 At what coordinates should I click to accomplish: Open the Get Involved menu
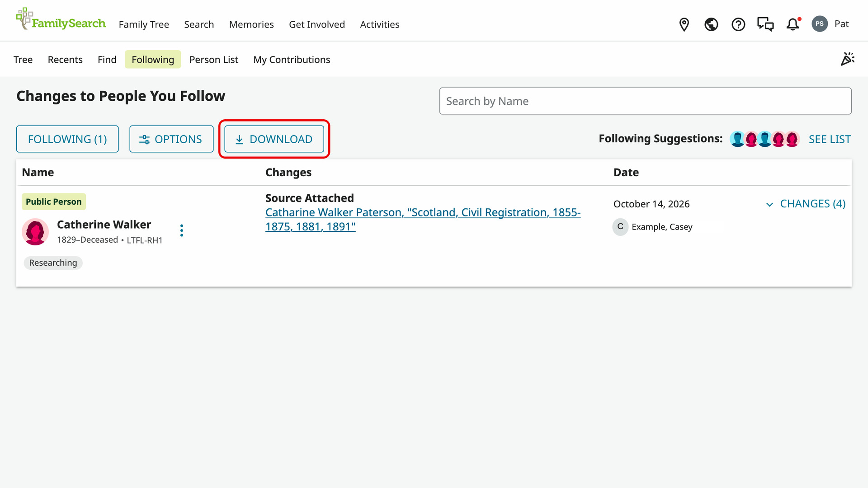[317, 24]
